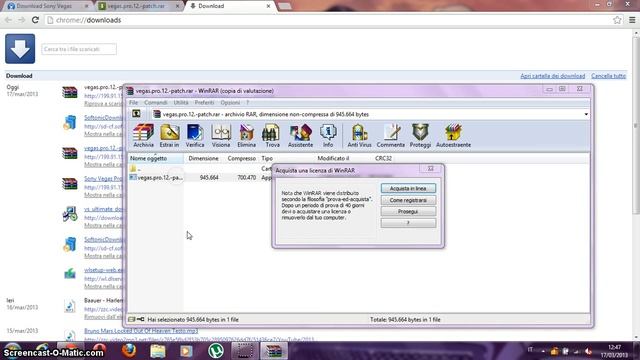Select the Verifica tool icon
Screen dimensions: 640x360
coord(195,136)
